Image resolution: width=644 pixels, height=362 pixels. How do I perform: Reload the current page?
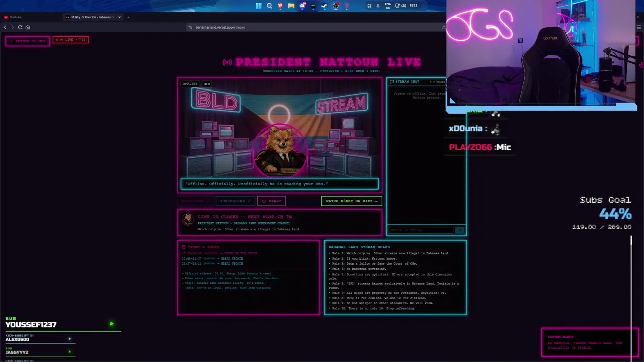point(20,27)
